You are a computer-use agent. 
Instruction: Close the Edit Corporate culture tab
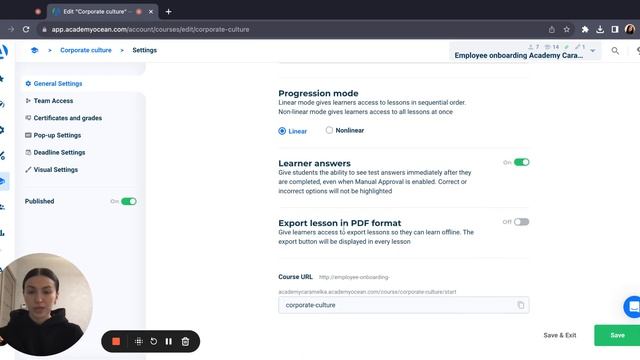pos(151,12)
